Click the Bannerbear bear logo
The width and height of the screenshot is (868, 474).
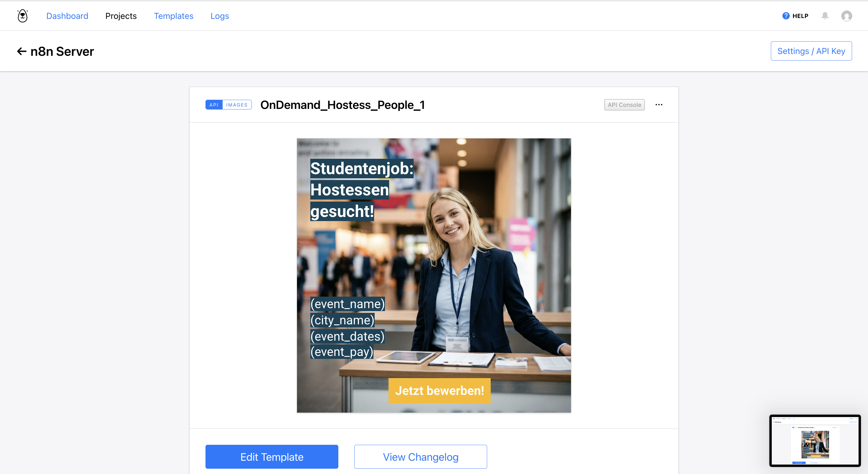click(x=22, y=16)
